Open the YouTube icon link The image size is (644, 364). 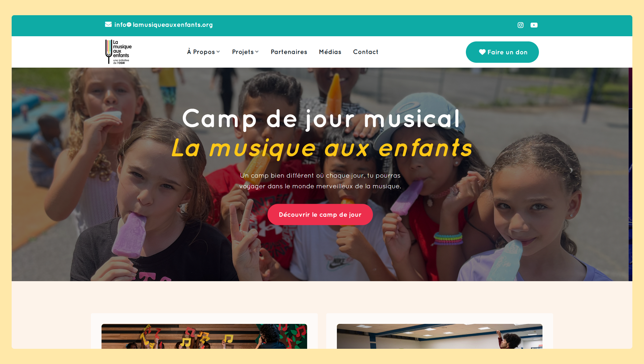pyautogui.click(x=534, y=25)
